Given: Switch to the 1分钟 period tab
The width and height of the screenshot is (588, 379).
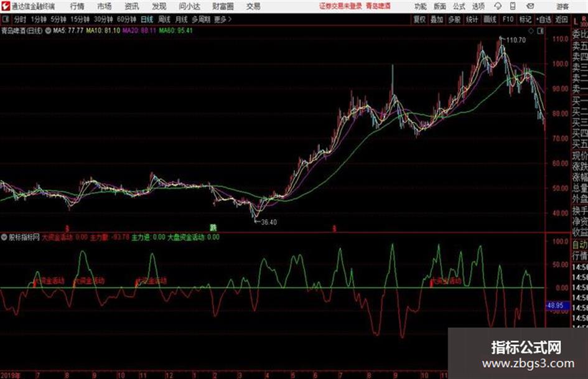Looking at the screenshot, I should pyautogui.click(x=38, y=19).
